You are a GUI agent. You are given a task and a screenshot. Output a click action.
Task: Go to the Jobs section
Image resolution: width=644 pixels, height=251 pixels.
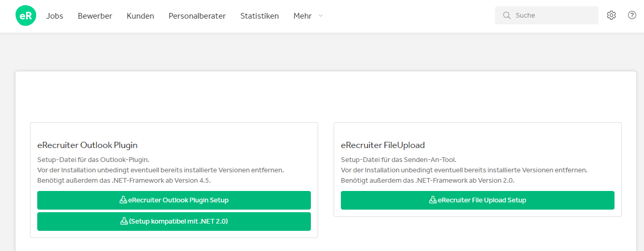[55, 16]
